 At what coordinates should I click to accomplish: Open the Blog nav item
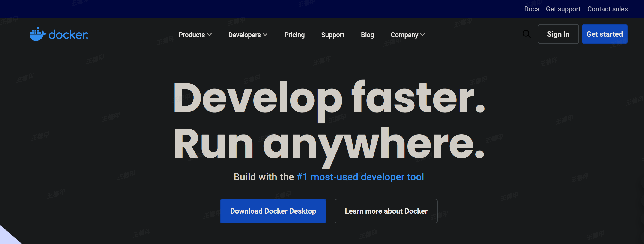tap(367, 35)
